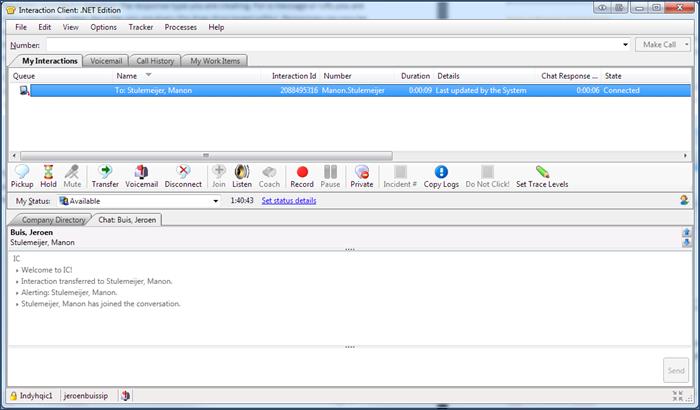Viewport: 700px width, 410px height.
Task: Click the Copy Logs icon
Action: tap(441, 176)
